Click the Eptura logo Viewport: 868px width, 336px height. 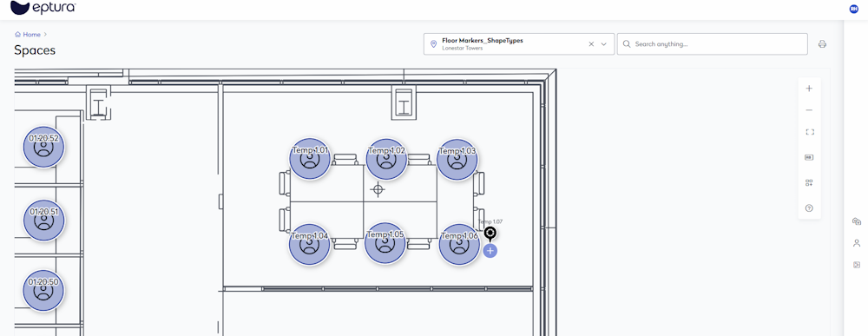(x=43, y=8)
